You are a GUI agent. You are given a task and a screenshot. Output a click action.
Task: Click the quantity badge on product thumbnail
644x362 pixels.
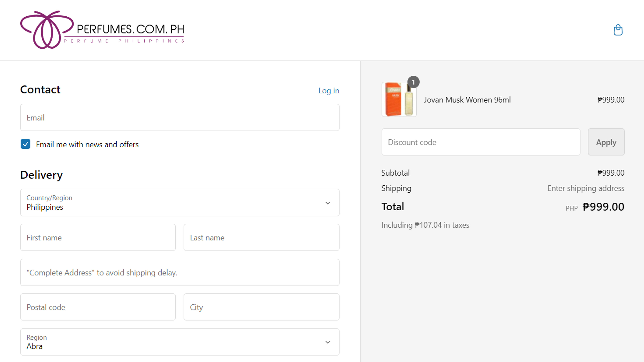click(413, 82)
